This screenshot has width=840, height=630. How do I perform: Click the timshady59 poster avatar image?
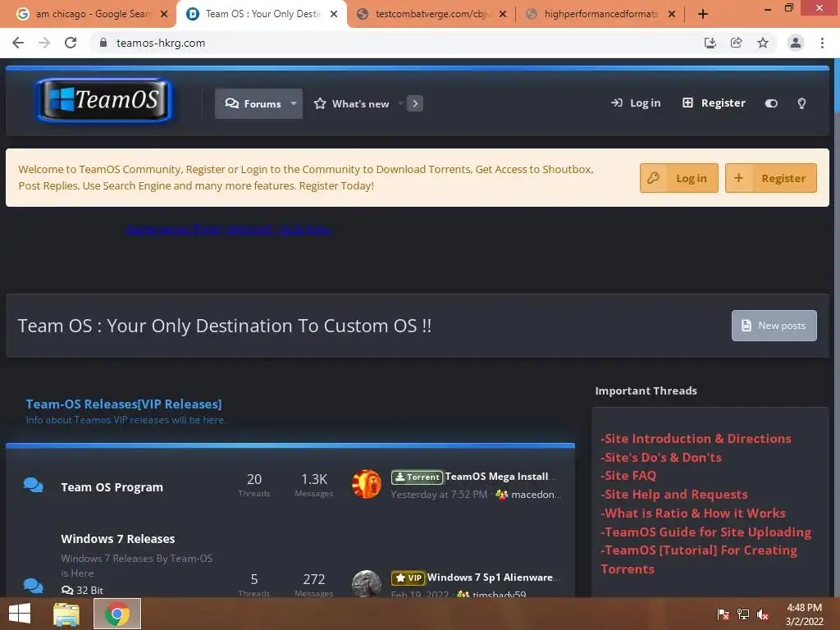click(367, 583)
